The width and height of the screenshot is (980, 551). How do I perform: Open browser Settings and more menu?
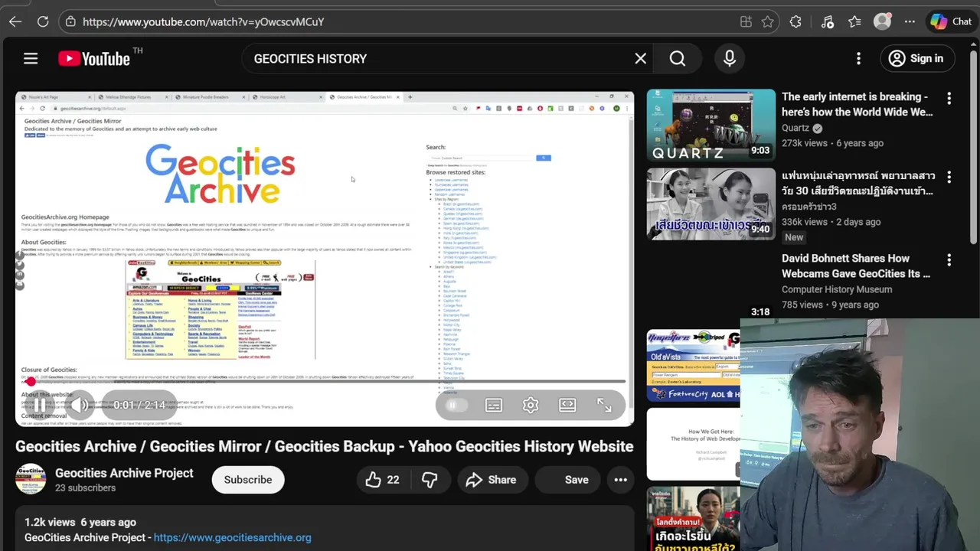click(910, 21)
